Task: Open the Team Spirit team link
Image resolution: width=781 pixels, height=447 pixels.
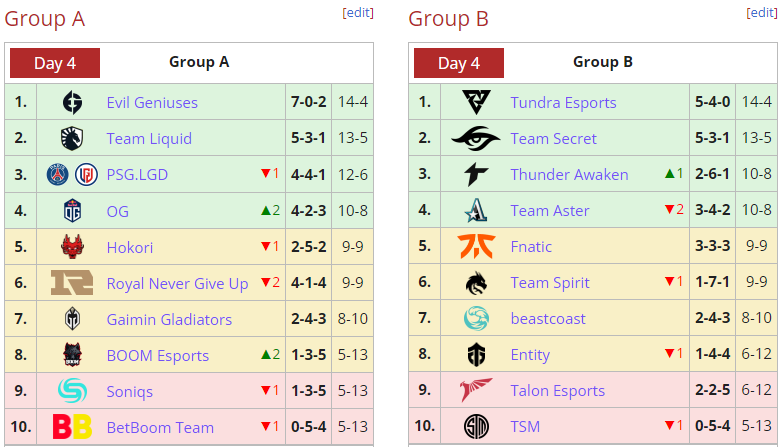Action: pos(550,283)
